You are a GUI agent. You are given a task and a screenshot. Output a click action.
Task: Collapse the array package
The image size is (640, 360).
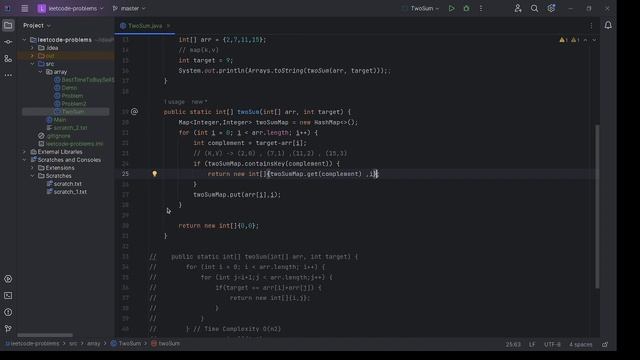40,72
